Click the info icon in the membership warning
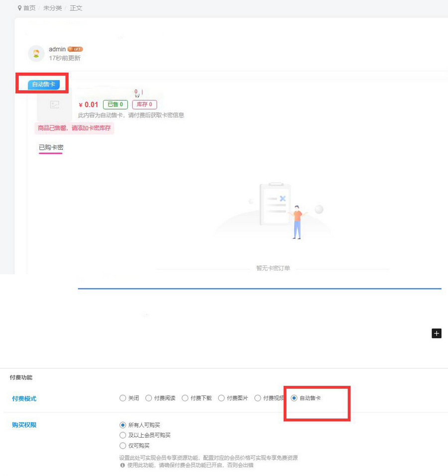Screen dimensions: 448x476 pyautogui.click(x=122, y=465)
